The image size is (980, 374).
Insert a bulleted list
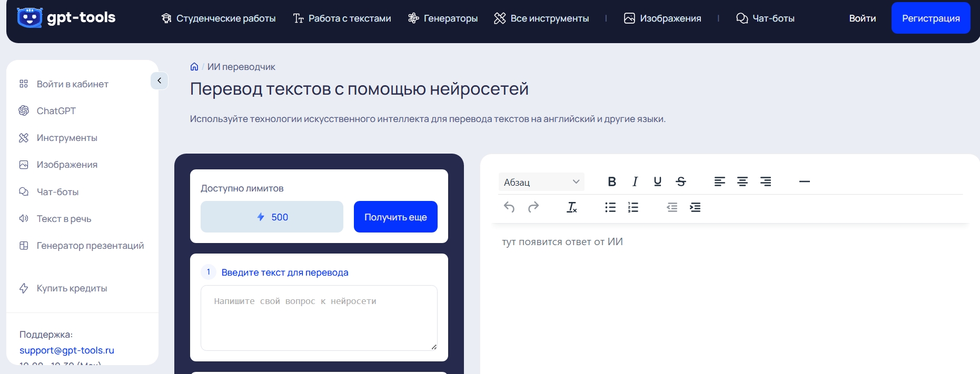pyautogui.click(x=610, y=207)
